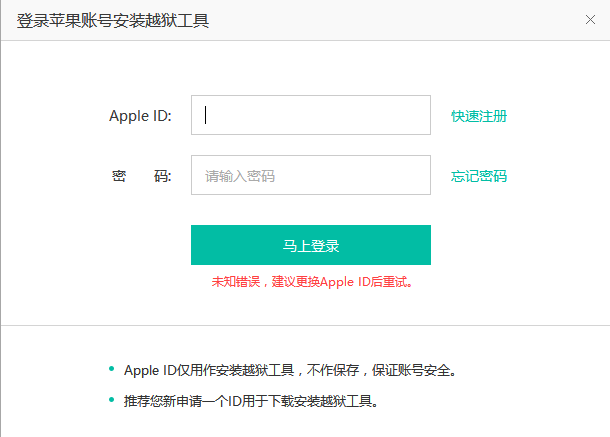Close the Apple login dialog

tap(590, 20)
